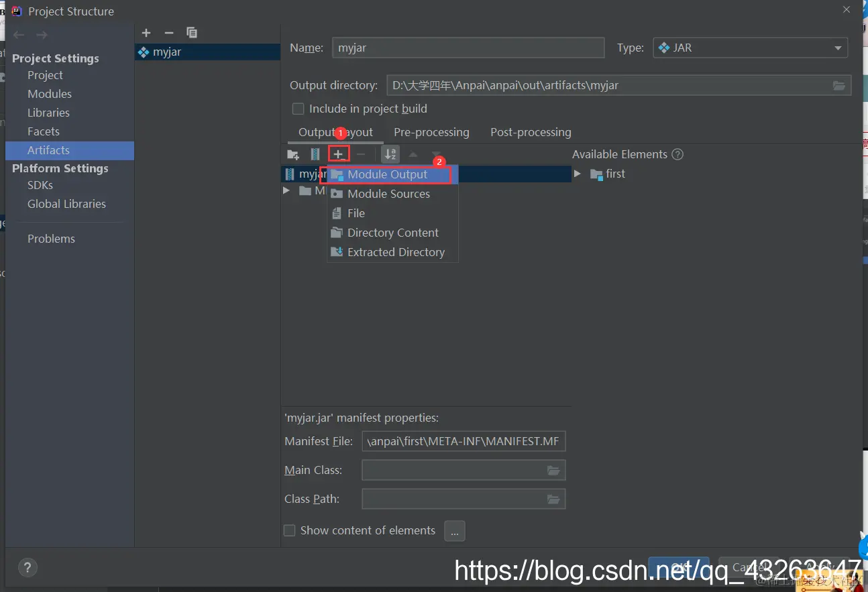
Task: Toggle sort elements by names and types
Action: [x=390, y=155]
